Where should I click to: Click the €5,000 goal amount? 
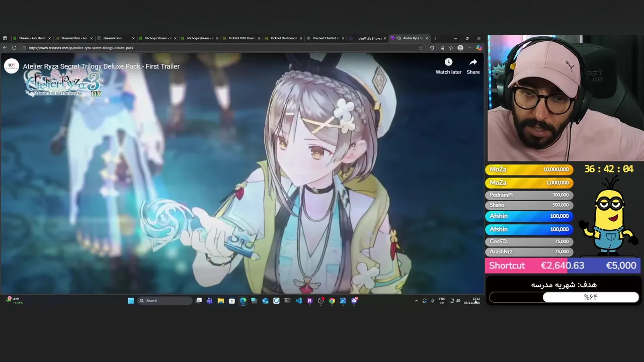pos(621,265)
